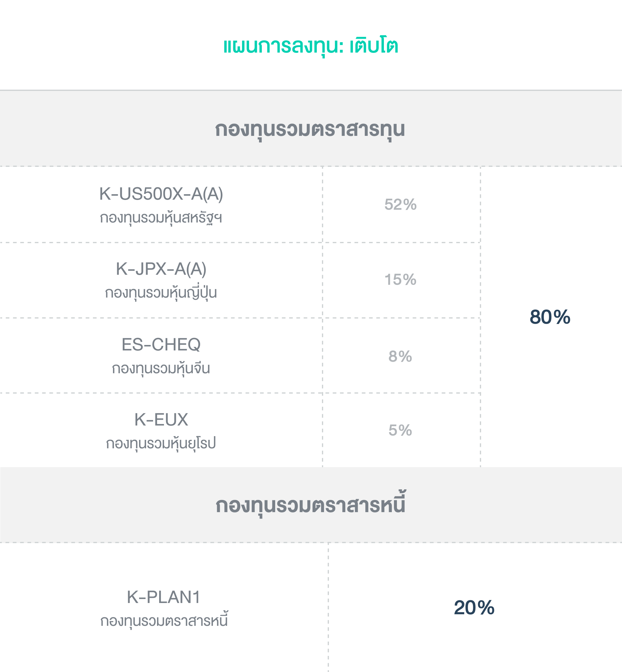Select the 15% allocation value
The image size is (622, 672).
pos(400,280)
